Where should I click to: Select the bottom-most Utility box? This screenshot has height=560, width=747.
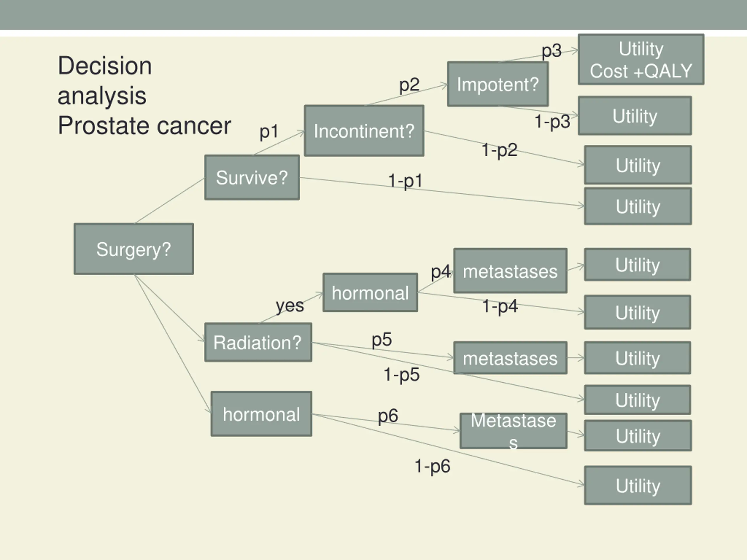[638, 485]
